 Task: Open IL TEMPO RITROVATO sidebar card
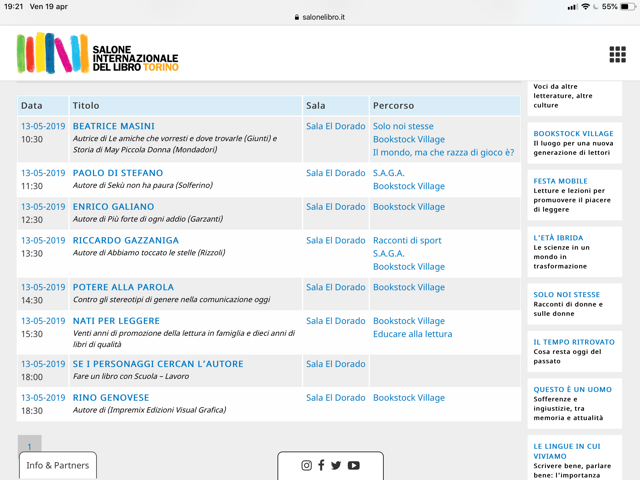(x=574, y=351)
